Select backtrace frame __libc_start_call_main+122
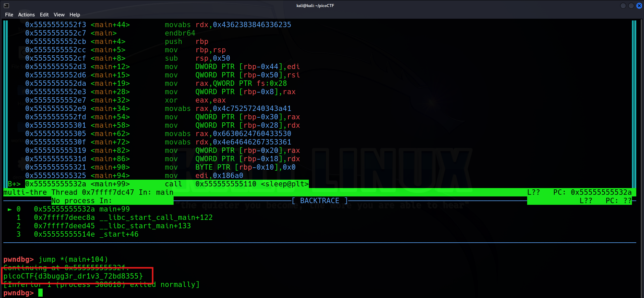The height and width of the screenshot is (298, 644). (x=114, y=218)
